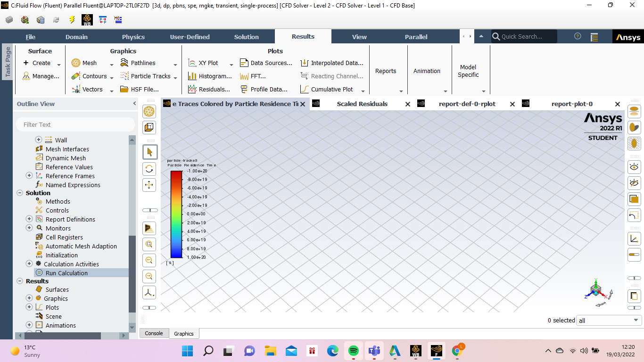The width and height of the screenshot is (644, 362).
Task: Click the Pathlines icon
Action: click(x=124, y=63)
